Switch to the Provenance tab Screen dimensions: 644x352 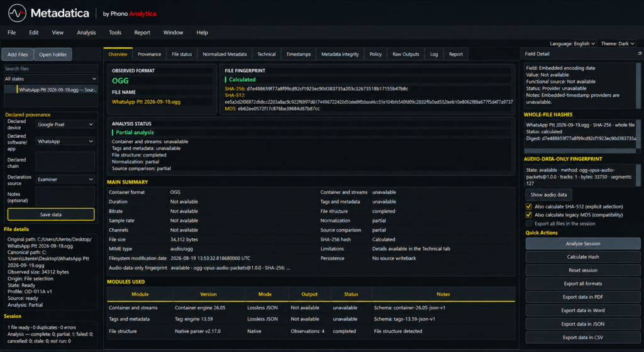coord(150,54)
